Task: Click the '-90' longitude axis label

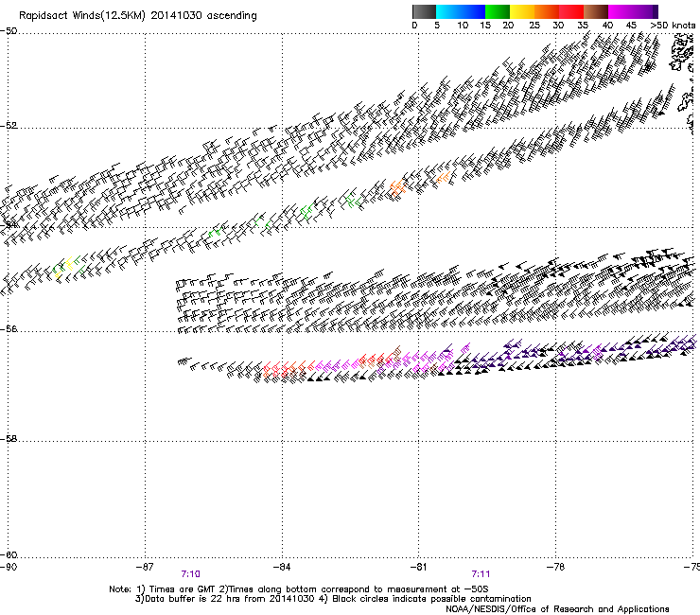Action: click(x=9, y=567)
